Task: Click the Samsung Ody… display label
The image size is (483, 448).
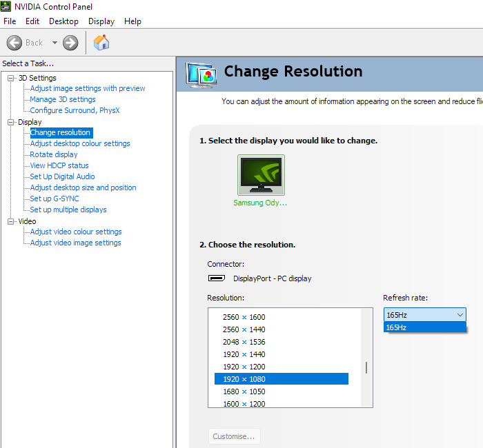Action: pyautogui.click(x=260, y=203)
